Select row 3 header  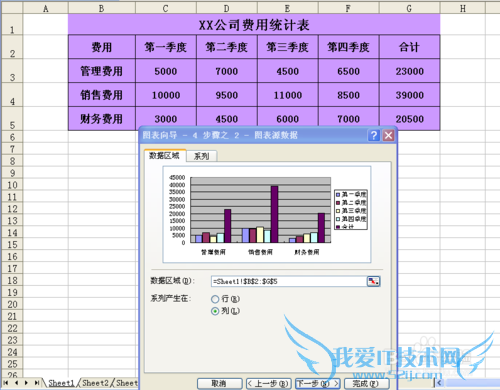[x=12, y=71]
